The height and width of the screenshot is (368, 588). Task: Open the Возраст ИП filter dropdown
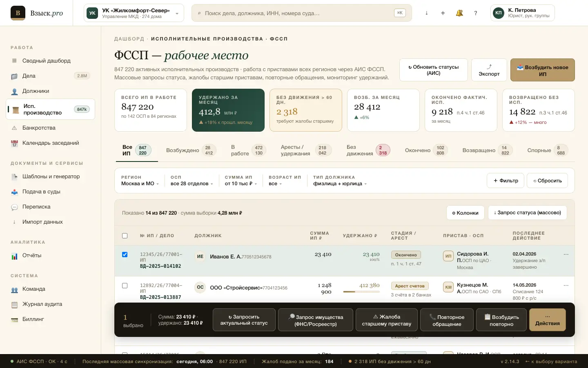tap(285, 181)
